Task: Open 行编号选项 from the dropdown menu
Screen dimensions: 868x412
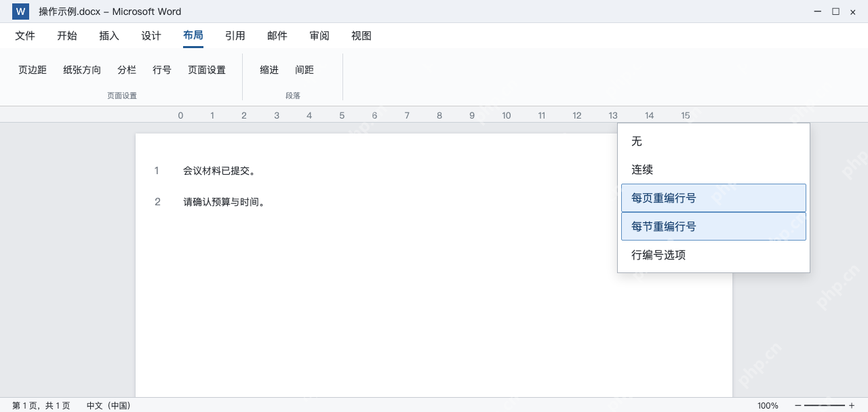Action: click(713, 255)
